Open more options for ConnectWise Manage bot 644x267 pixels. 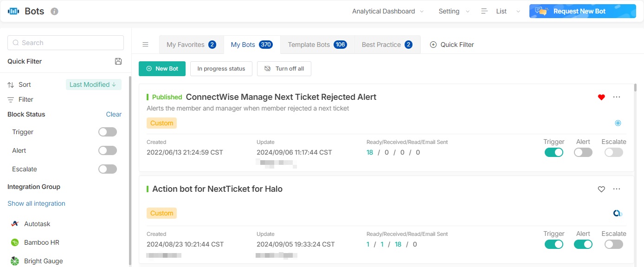(617, 97)
